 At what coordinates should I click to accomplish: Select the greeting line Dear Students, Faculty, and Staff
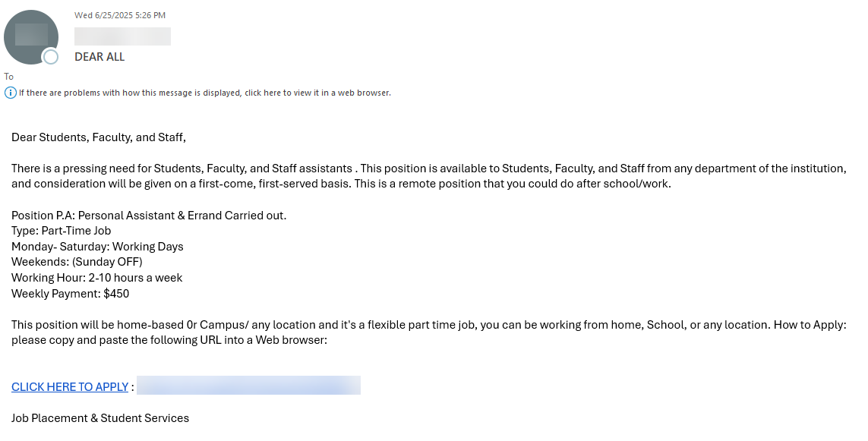[99, 137]
